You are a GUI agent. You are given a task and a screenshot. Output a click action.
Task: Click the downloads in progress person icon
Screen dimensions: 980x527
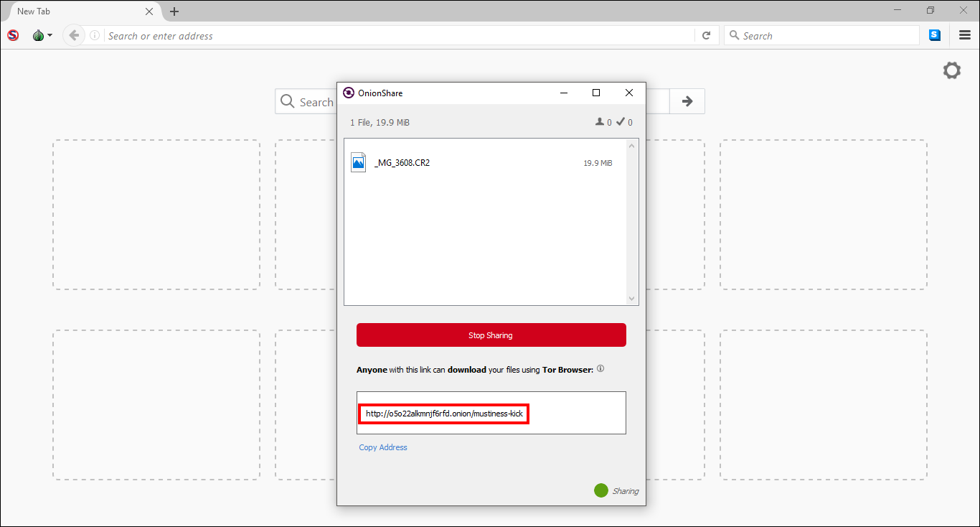tap(600, 122)
